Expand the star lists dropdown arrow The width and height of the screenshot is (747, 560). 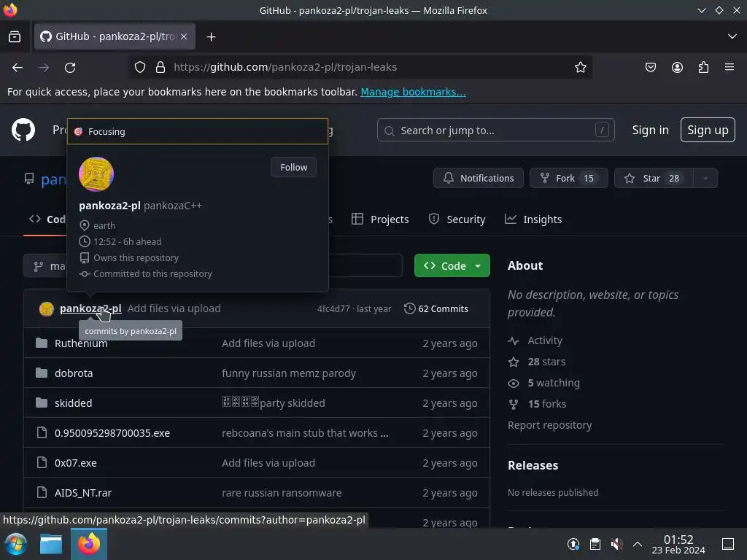tap(705, 178)
